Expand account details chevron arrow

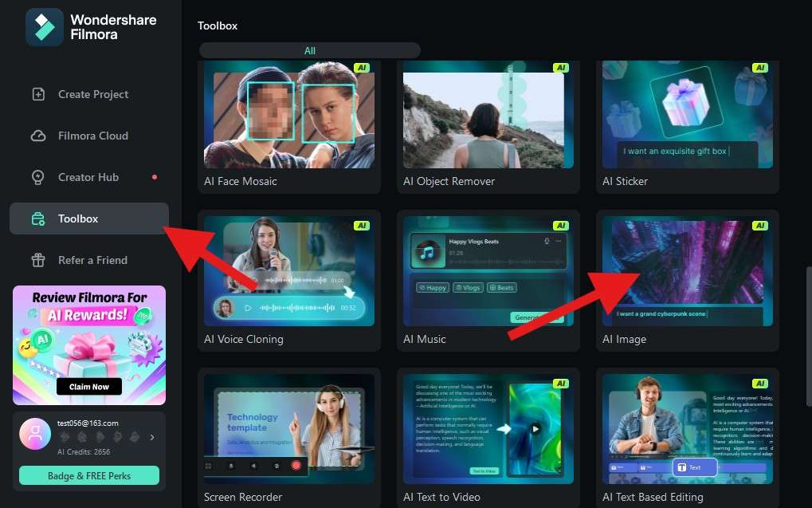coord(151,438)
